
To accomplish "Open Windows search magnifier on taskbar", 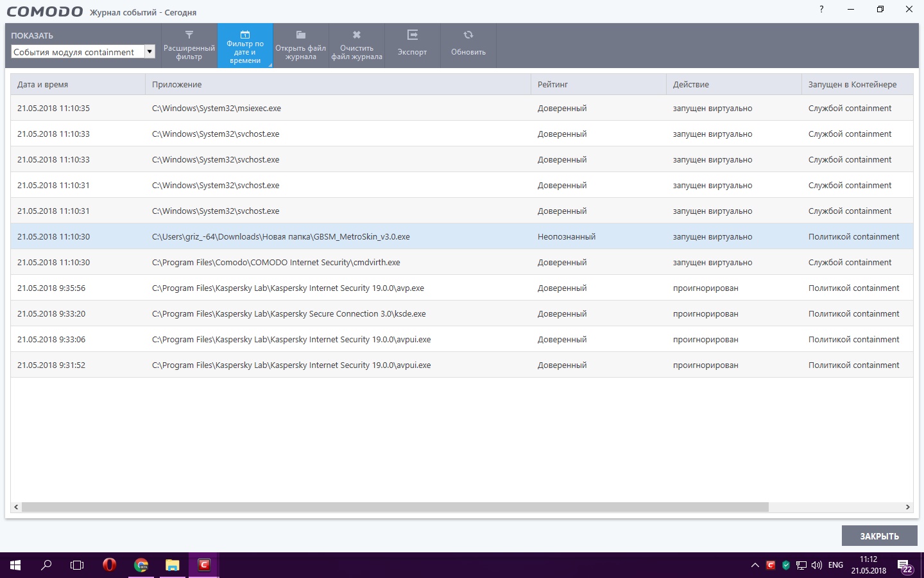I will pos(46,565).
